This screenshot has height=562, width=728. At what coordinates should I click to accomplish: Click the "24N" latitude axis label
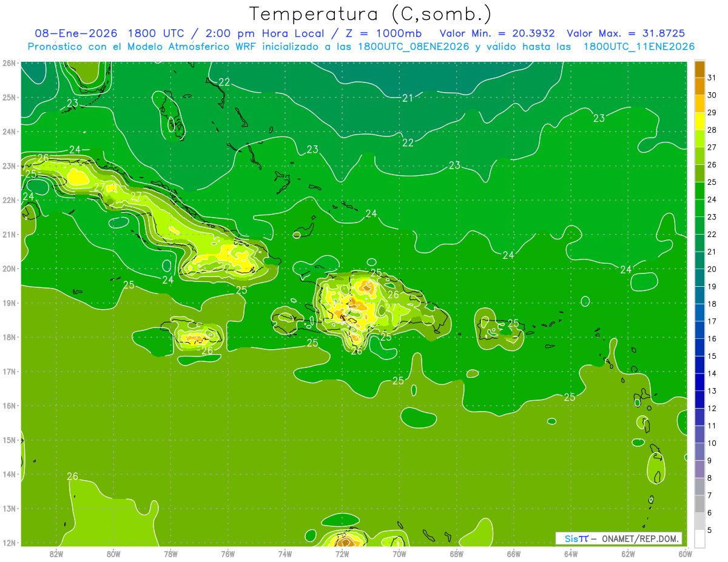[8, 132]
